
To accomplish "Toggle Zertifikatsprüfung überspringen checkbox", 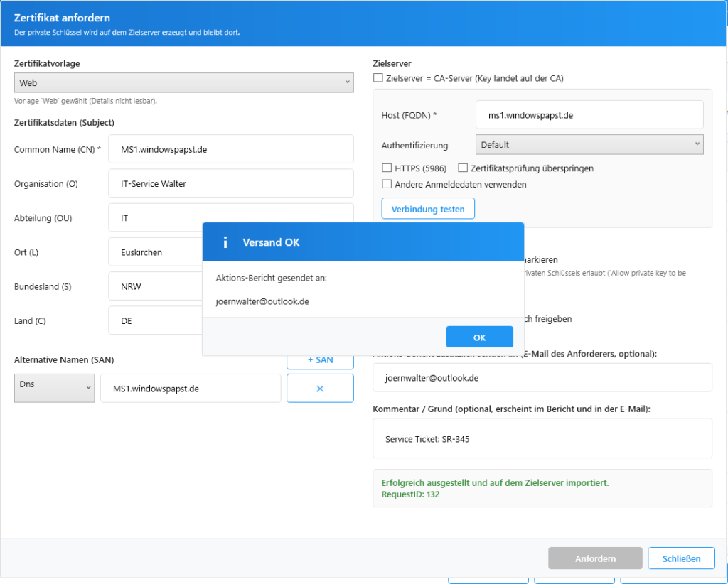I will tap(463, 168).
